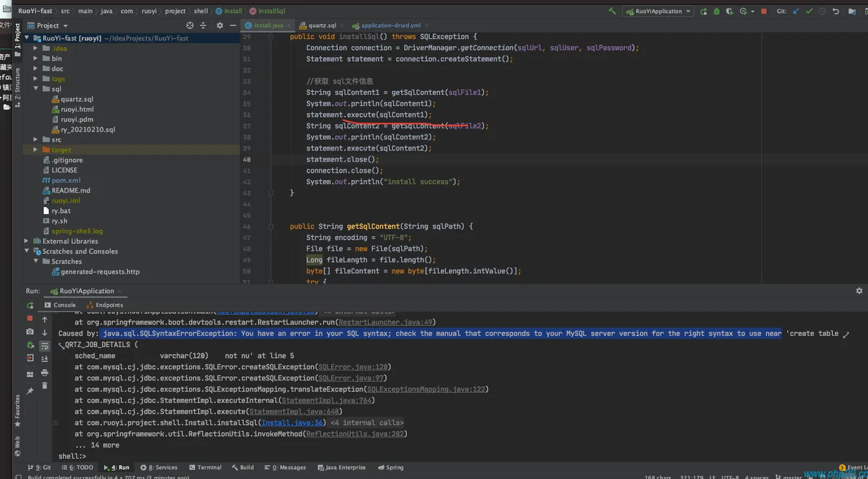Click the ReflectionUtils.java:282 link

355,434
